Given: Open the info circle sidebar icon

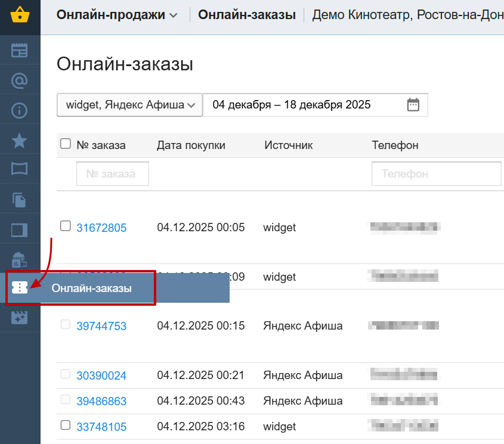Looking at the screenshot, I should [x=20, y=110].
